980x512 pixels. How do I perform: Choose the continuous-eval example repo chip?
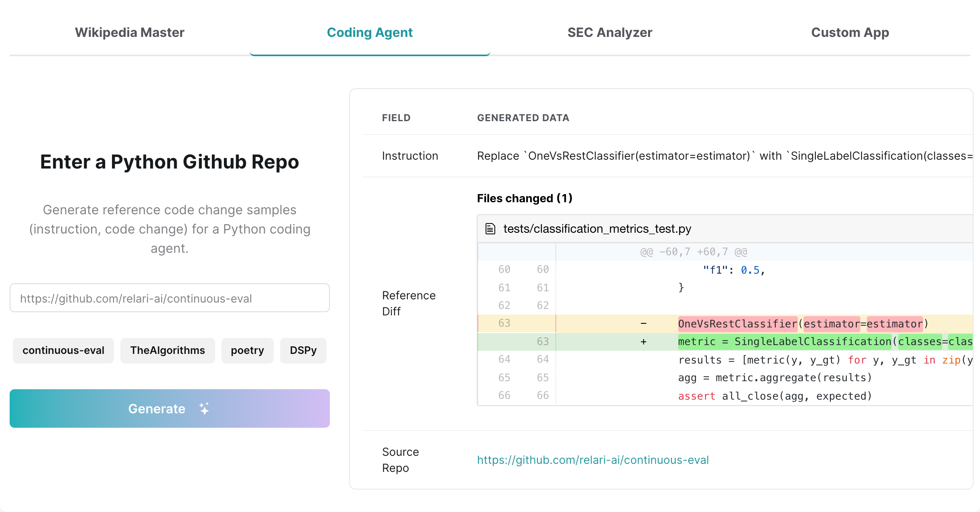tap(63, 350)
